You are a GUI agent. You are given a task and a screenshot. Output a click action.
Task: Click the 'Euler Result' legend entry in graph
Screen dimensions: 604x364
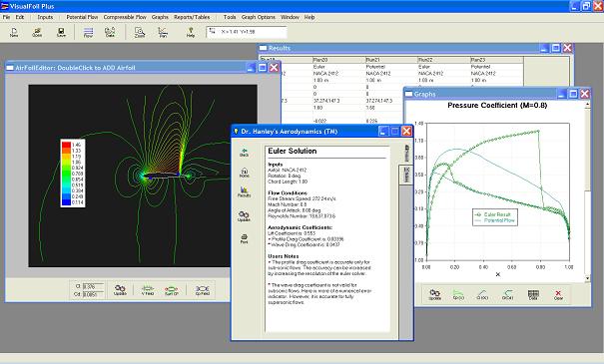point(493,214)
